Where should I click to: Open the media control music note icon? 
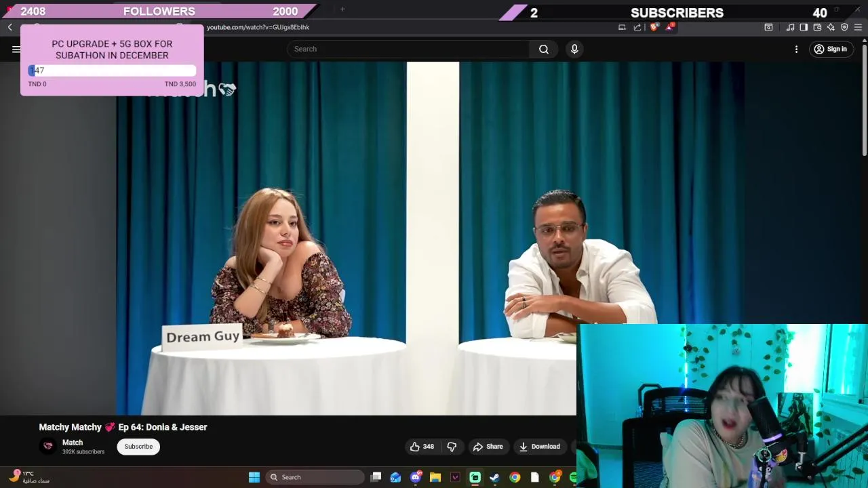790,27
